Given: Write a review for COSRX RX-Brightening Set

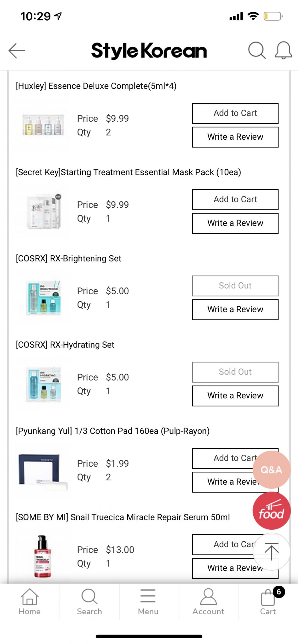Looking at the screenshot, I should point(235,310).
